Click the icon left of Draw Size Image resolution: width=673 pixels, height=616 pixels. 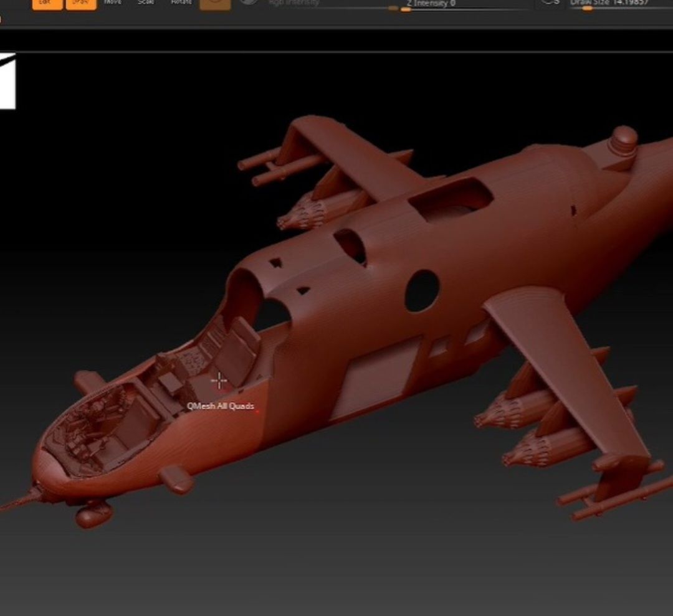[550, 3]
